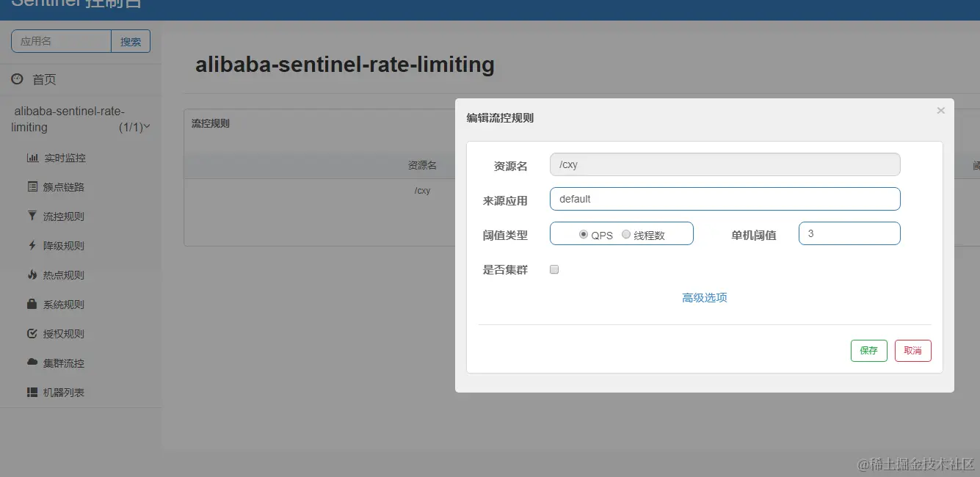
Task: Click the 流控规则 panel heading
Action: (211, 123)
